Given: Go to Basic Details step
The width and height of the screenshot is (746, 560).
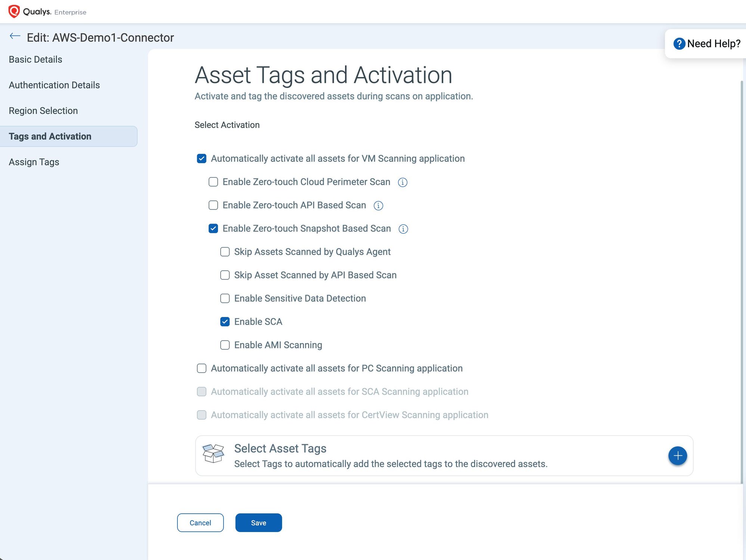Looking at the screenshot, I should pos(35,59).
